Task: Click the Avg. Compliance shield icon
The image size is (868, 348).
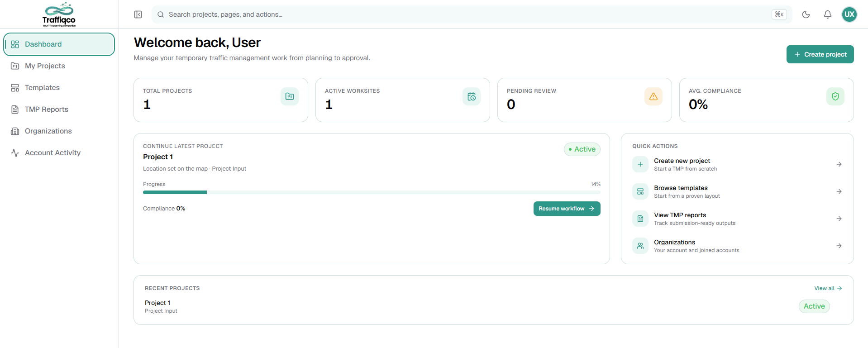Action: pyautogui.click(x=835, y=96)
